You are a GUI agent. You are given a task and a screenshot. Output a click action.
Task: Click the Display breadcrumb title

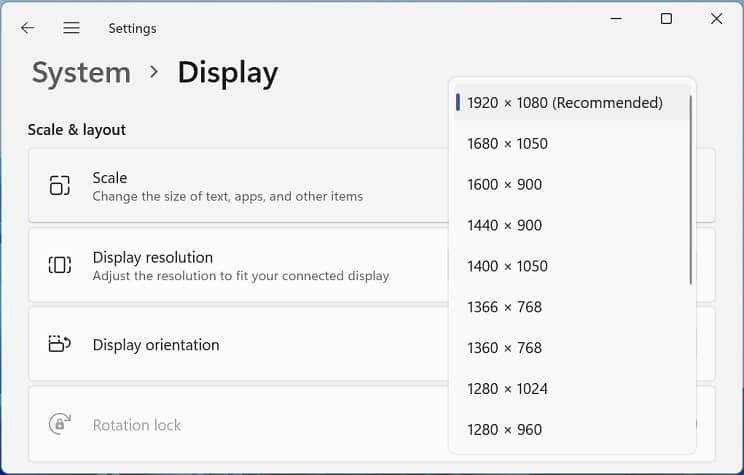pos(228,73)
